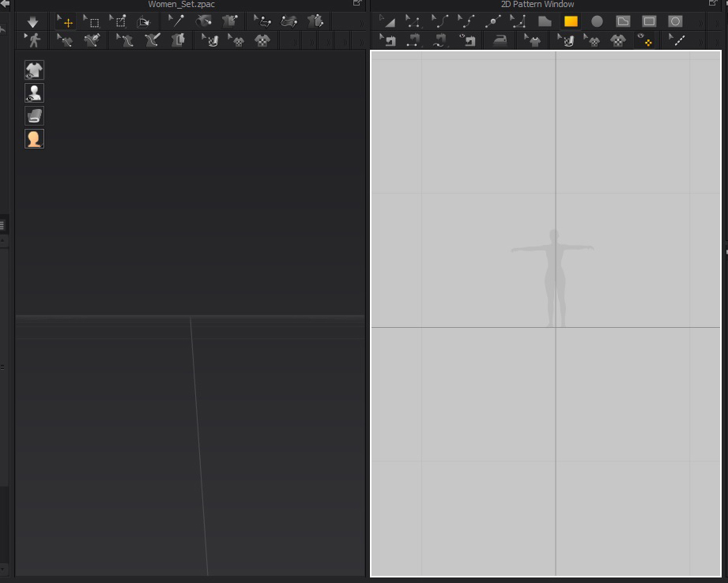
Task: Toggle garment display shirt icon in 3D view
Action: tap(34, 70)
